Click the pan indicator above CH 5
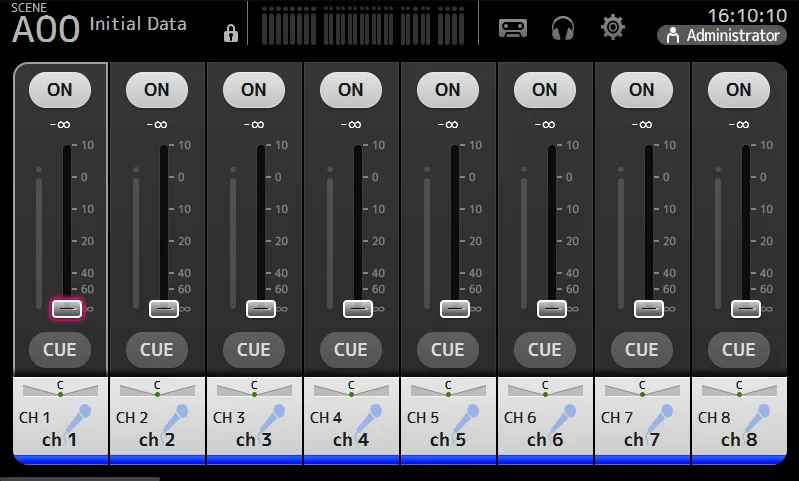The height and width of the screenshot is (481, 799). (448, 389)
